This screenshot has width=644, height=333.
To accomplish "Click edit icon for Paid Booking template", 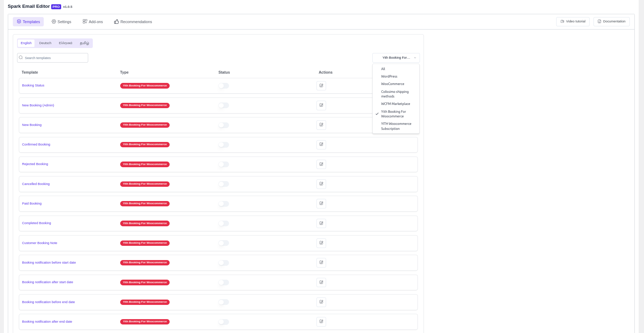I will [321, 203].
